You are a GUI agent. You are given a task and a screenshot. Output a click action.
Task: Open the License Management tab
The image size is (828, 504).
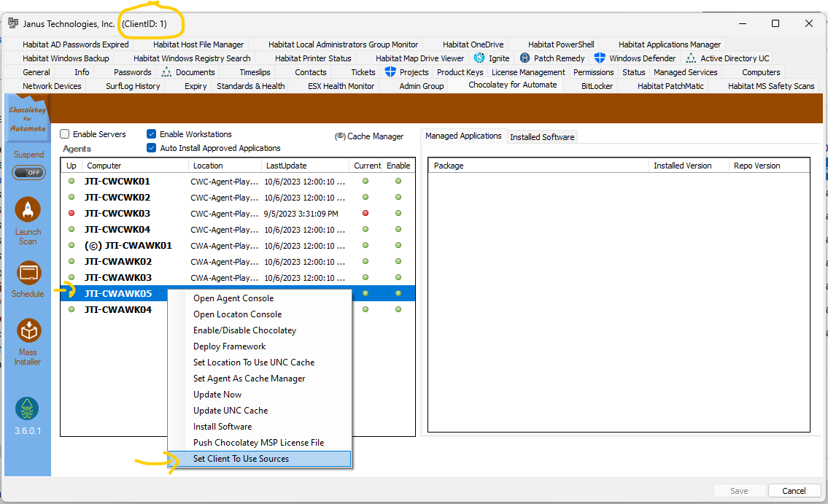(528, 72)
